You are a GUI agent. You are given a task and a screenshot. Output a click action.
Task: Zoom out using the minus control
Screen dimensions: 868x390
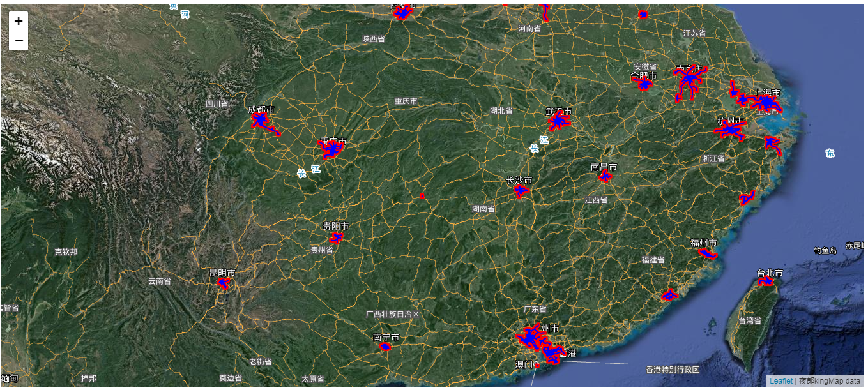click(x=18, y=40)
